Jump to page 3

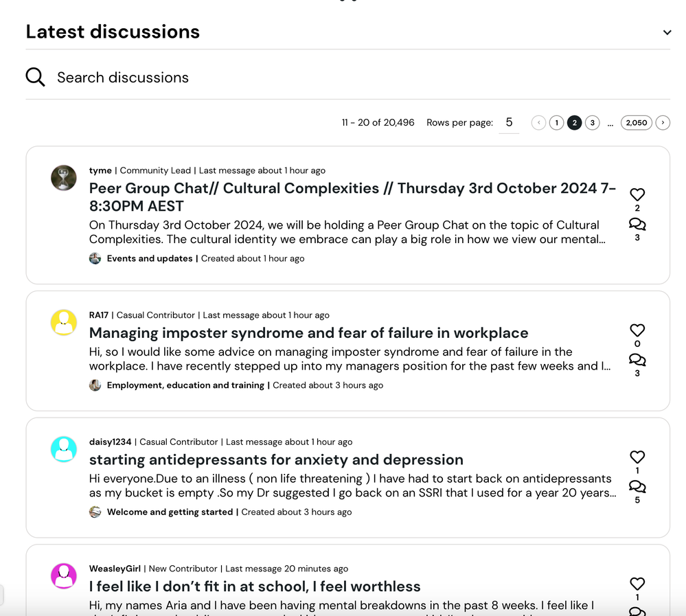coord(593,122)
